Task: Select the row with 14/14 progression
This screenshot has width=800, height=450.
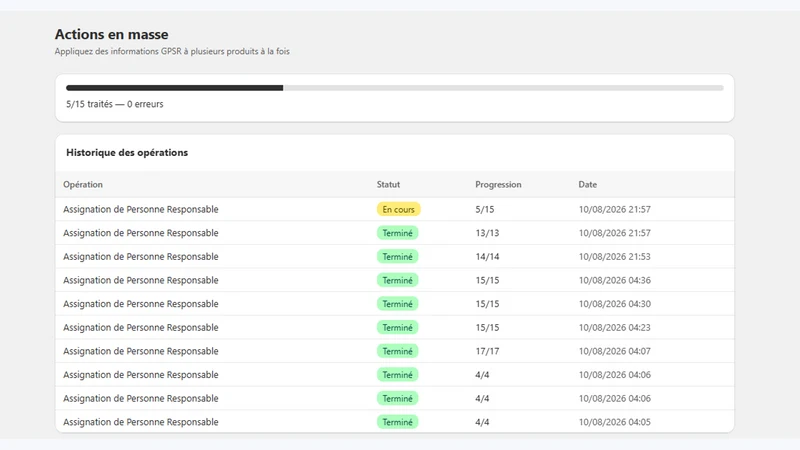Action: (394, 257)
